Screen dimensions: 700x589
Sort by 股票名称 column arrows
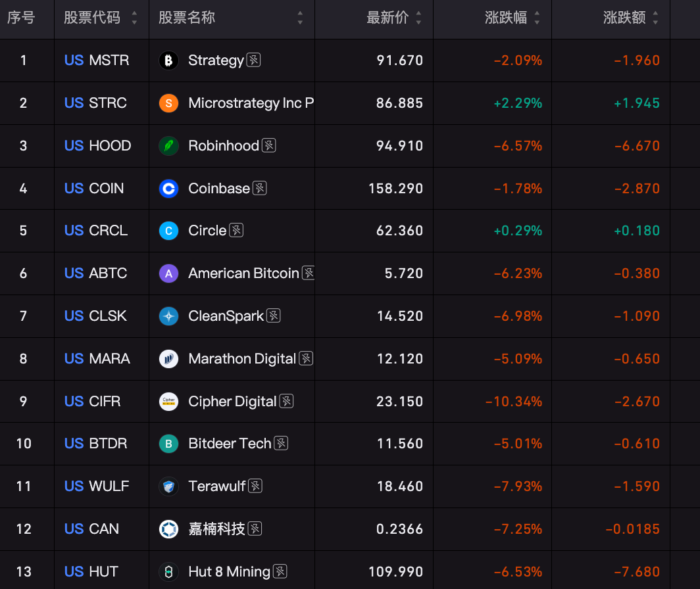point(300,18)
